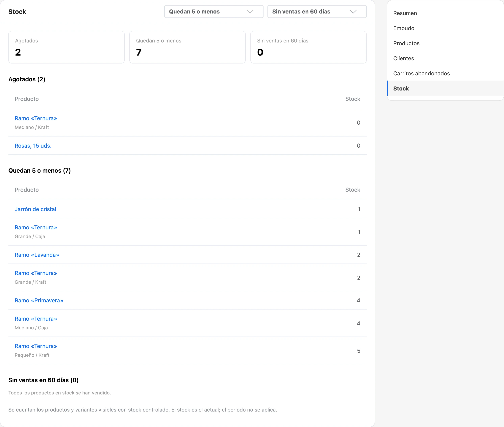This screenshot has height=427, width=504.
Task: Click stock value 2 for Ramo «Lavanda»
Action: pos(359,255)
